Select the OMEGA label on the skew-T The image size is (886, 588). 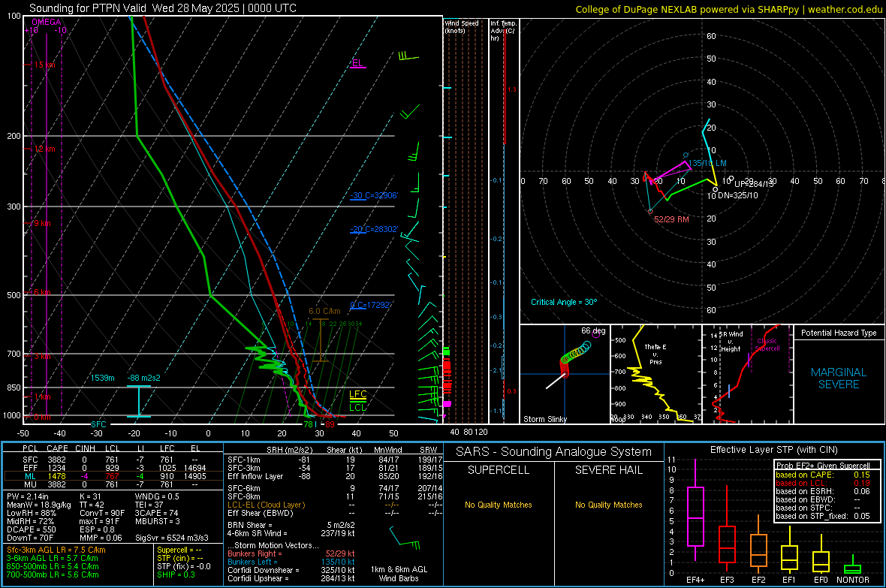coord(47,22)
